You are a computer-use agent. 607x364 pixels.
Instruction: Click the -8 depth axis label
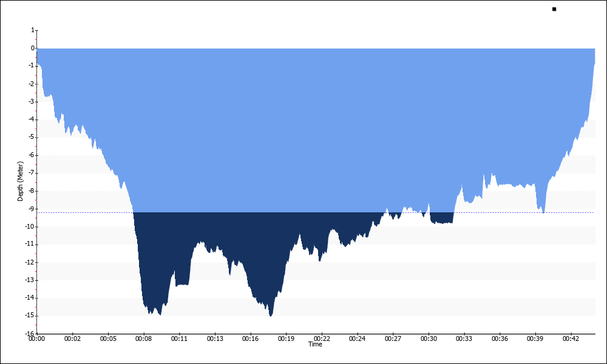pos(32,190)
